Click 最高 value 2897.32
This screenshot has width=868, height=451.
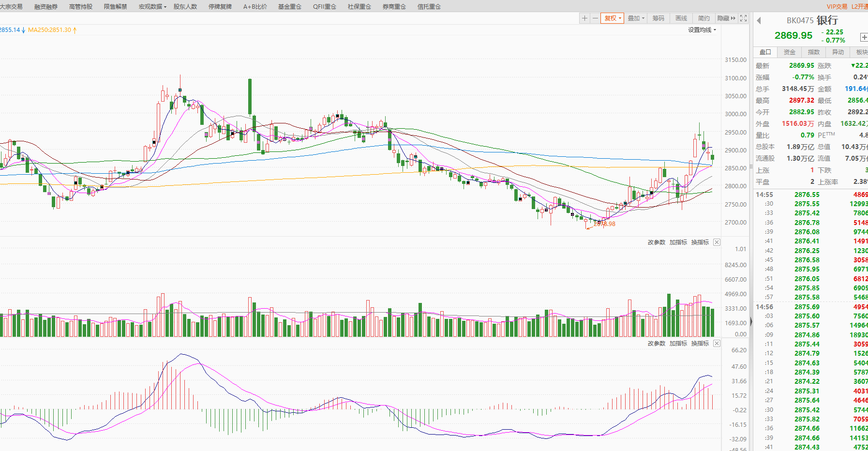coord(802,100)
